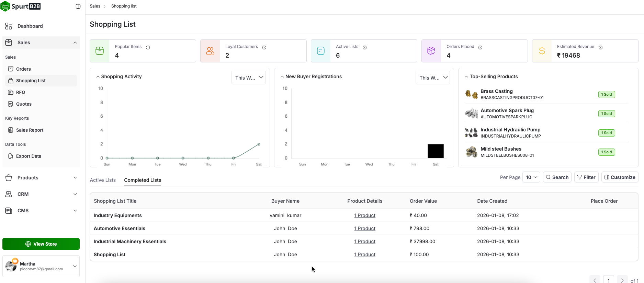
Task: Click the Orders Placed info icon
Action: 480,47
